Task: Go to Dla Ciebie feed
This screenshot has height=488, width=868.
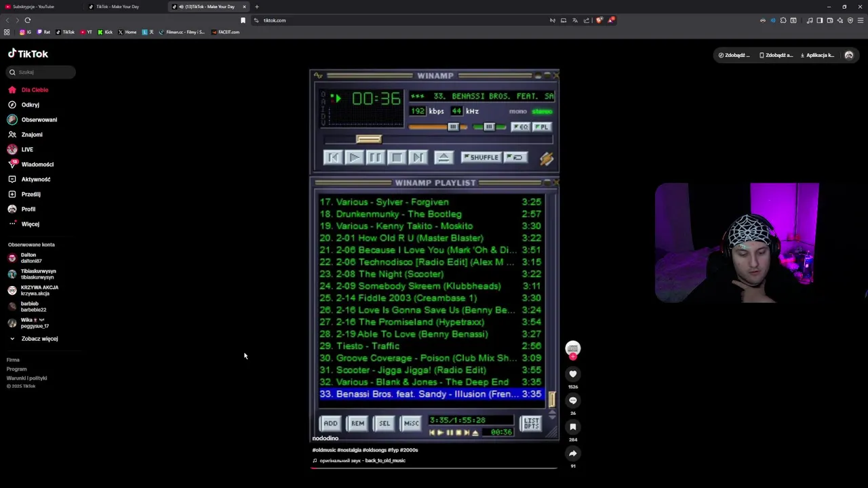Action: point(28,90)
